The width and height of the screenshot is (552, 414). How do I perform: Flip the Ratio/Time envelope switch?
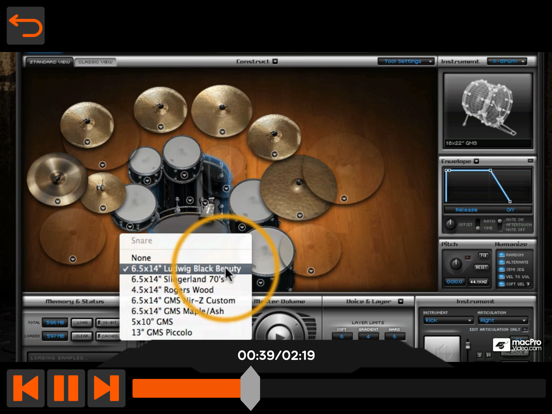[x=477, y=224]
